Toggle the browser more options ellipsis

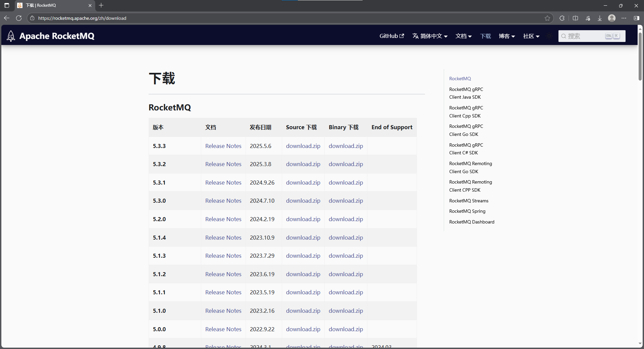coord(624,18)
